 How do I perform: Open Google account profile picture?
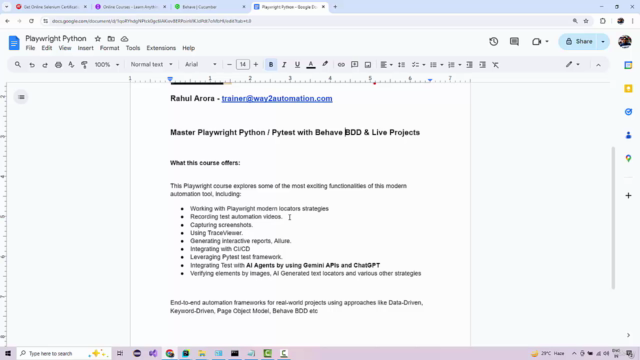click(x=624, y=41)
